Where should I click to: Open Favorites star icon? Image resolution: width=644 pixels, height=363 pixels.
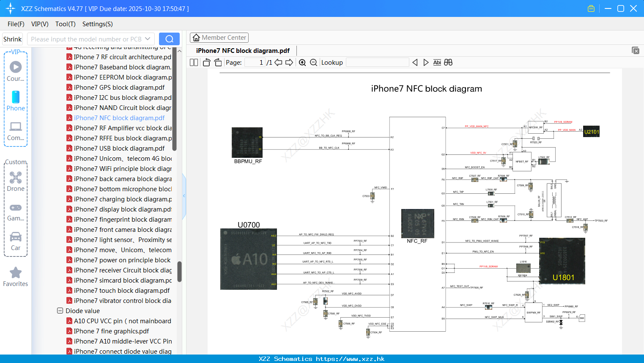point(16,277)
